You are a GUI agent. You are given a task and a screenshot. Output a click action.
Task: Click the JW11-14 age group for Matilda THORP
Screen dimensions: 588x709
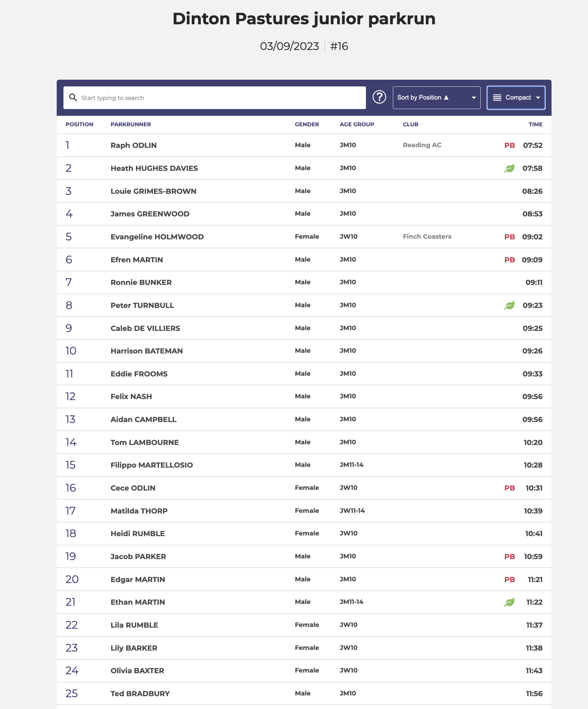[352, 510]
